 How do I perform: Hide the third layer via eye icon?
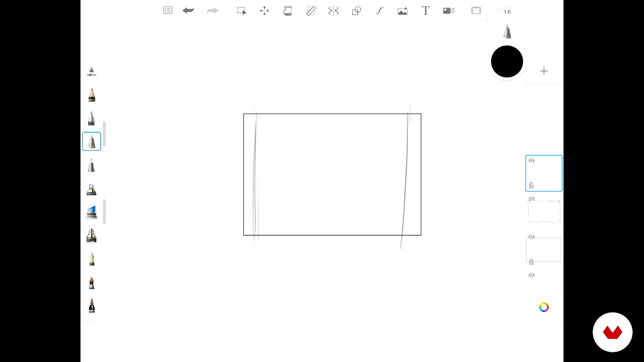pos(532,237)
